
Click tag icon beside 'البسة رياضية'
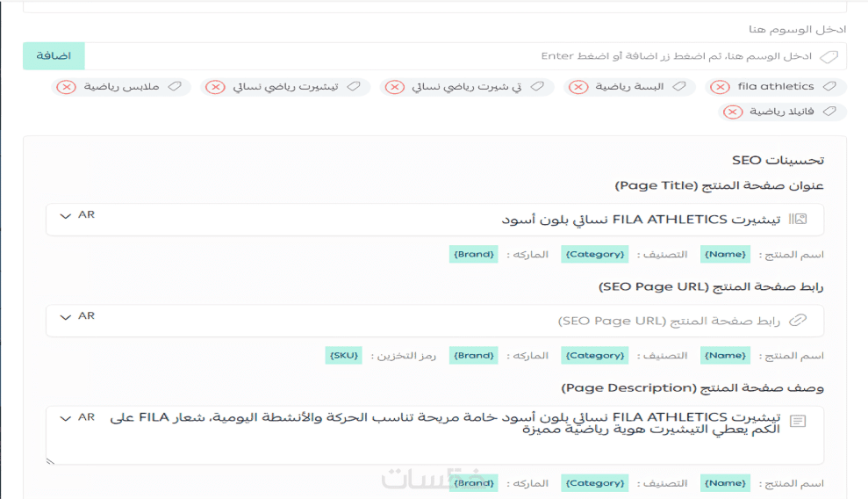tap(679, 86)
